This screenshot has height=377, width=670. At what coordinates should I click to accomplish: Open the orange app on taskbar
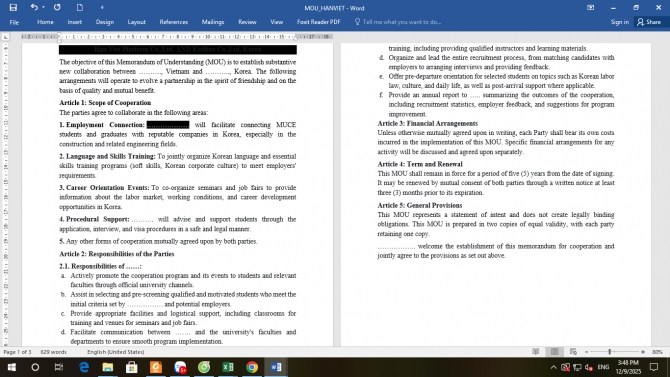[156, 367]
